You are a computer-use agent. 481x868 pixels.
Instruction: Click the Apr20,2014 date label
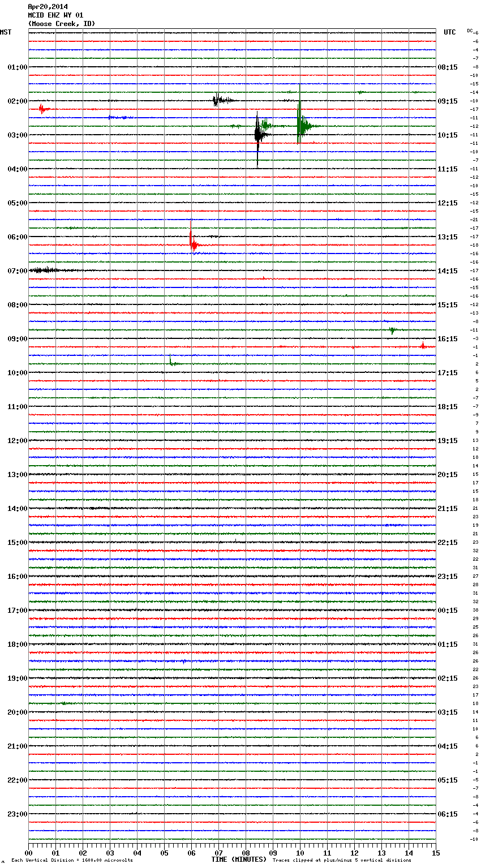point(48,7)
